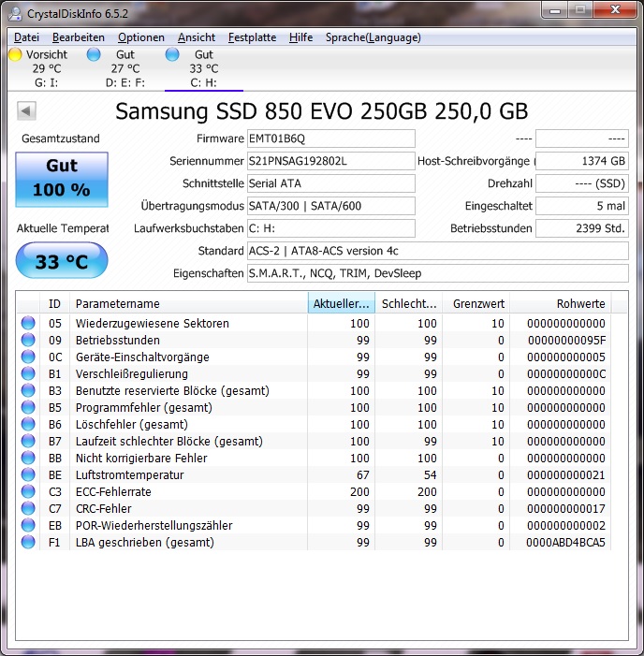
Task: Select the CRC-Fehler parameter name
Action: point(103,509)
